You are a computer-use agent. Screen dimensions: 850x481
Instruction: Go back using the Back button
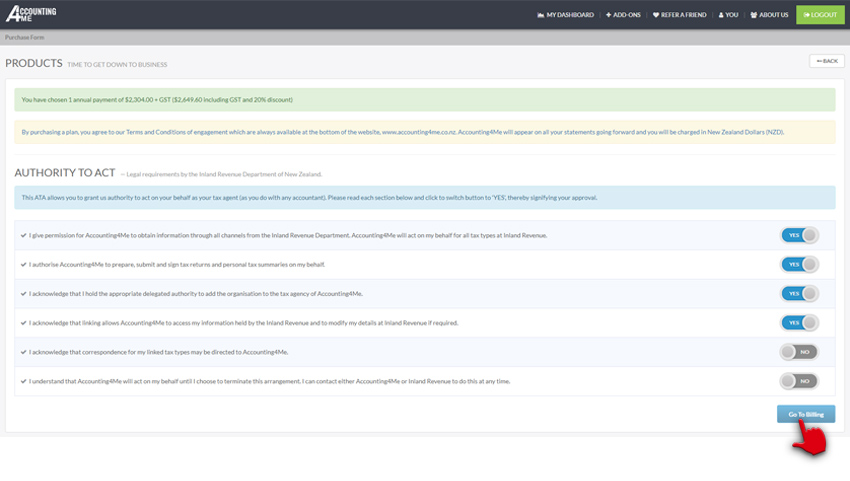point(827,61)
